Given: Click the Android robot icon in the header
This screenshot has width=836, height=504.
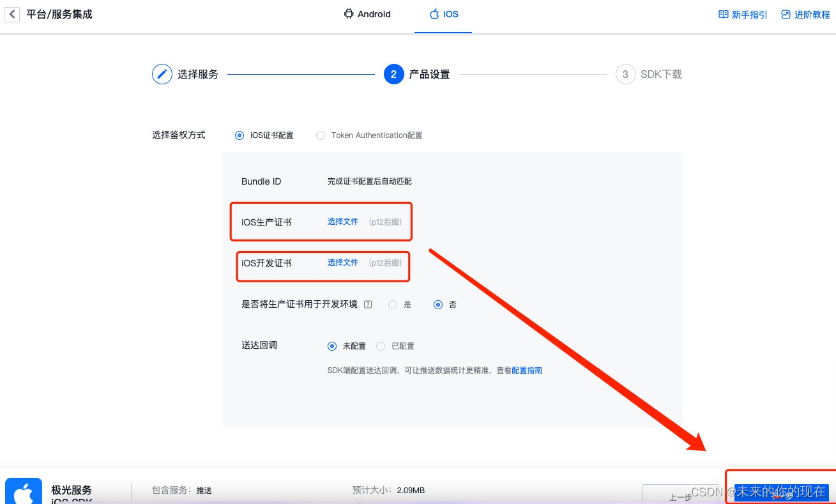Looking at the screenshot, I should pyautogui.click(x=349, y=13).
